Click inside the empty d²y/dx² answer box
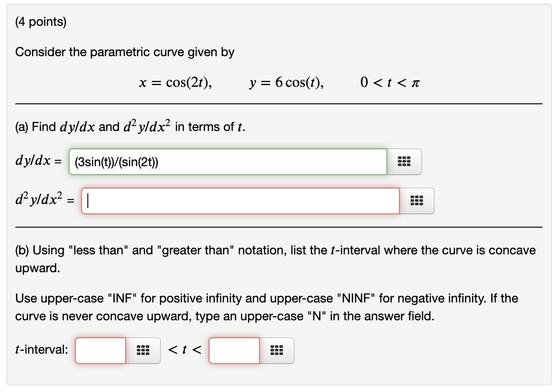Viewport: 559px width, 392px height. [241, 201]
